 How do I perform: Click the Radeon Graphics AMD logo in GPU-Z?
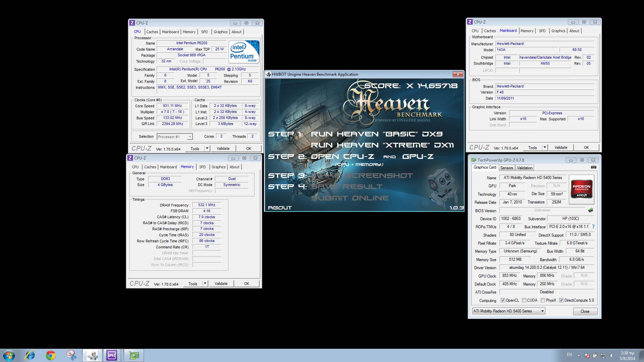pos(582,189)
